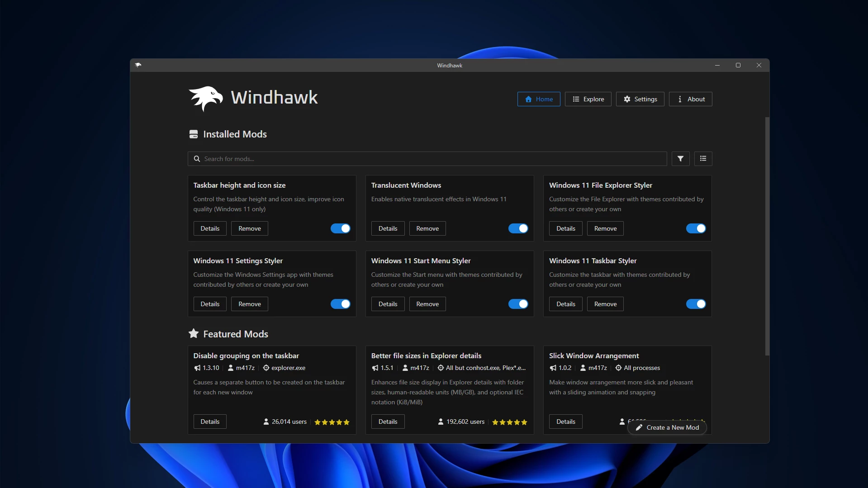The image size is (868, 488).
Task: Disable Taskbar height and icon size mod
Action: [340, 228]
